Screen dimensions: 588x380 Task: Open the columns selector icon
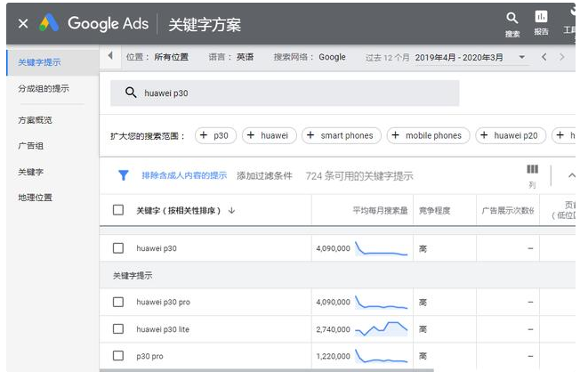[x=533, y=169]
